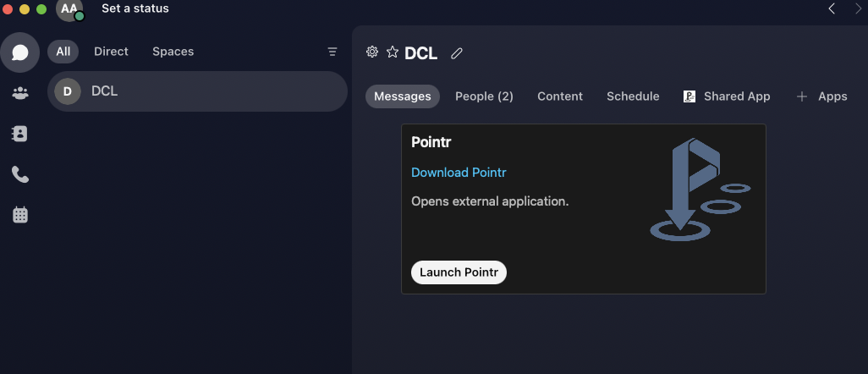The image size is (868, 374).
Task: Click the AA profile avatar
Action: click(69, 8)
